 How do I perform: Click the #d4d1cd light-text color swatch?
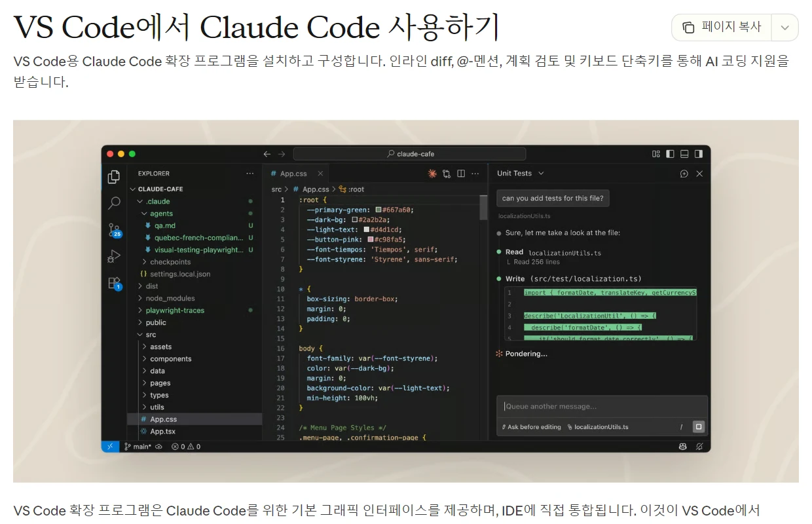[366, 230]
